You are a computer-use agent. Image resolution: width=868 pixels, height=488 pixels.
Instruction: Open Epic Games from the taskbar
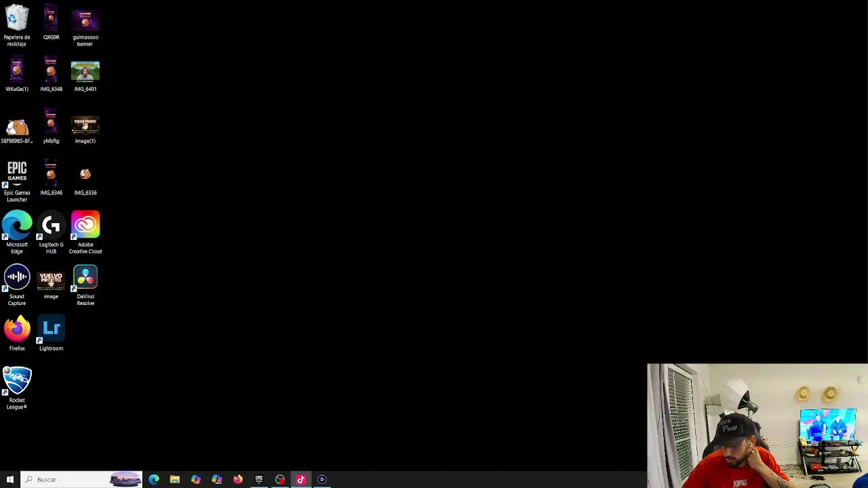(x=259, y=479)
